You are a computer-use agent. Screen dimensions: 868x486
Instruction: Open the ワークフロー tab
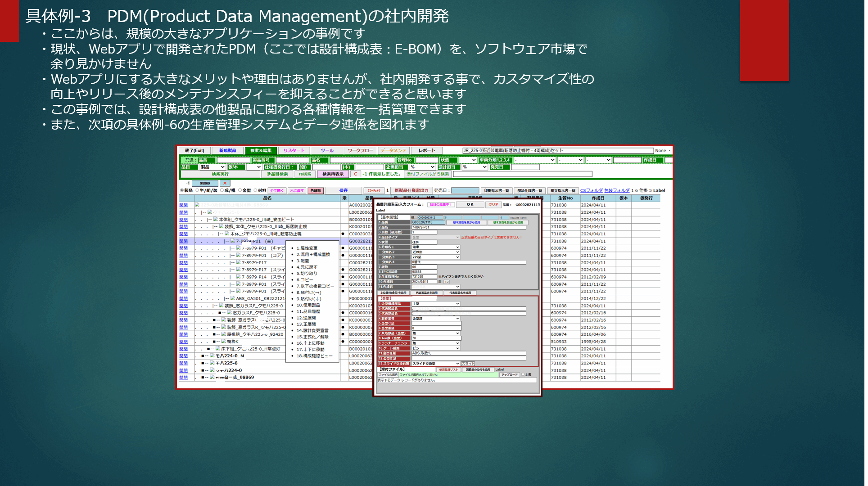tap(360, 151)
